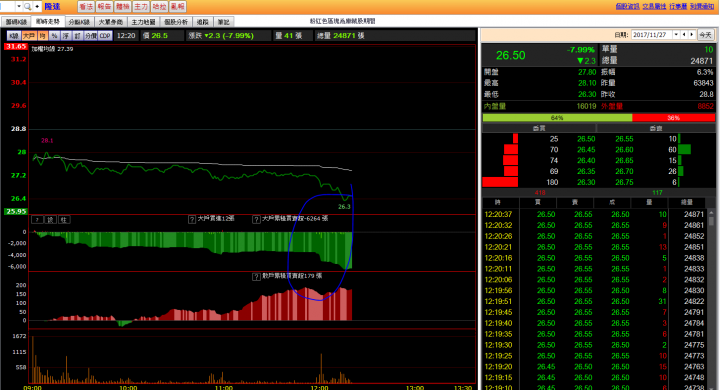The height and width of the screenshot is (390, 720).
Task: Switch to the 主力地圖 tab
Action: point(143,22)
